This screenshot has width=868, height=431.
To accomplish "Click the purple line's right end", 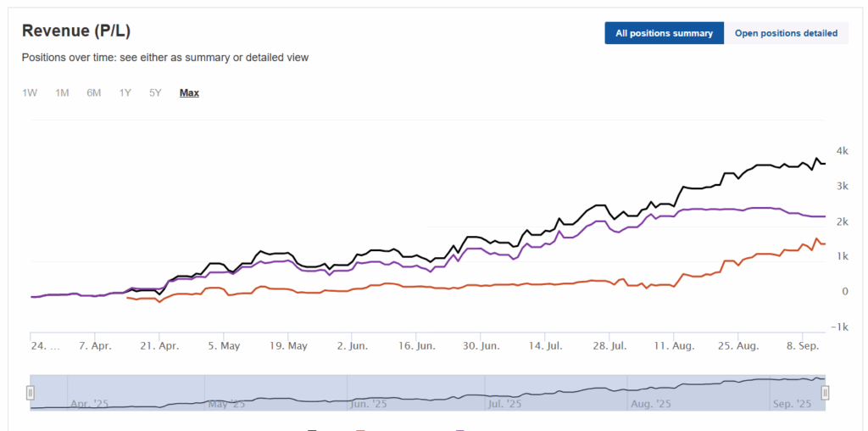I will click(824, 216).
